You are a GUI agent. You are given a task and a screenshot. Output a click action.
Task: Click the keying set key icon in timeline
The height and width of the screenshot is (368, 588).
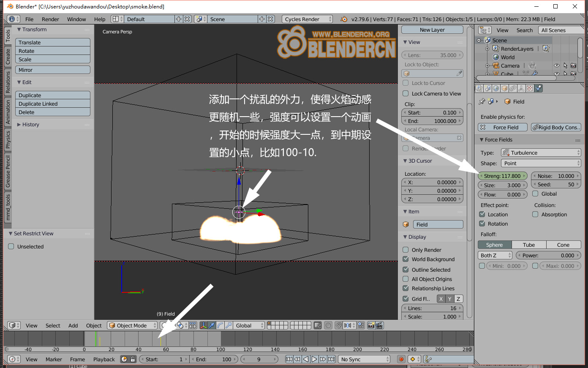[x=428, y=359]
